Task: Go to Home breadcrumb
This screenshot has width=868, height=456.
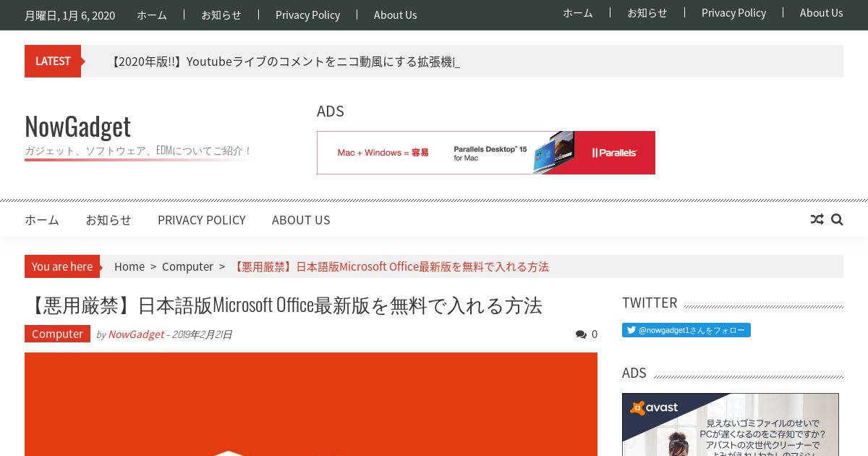Action: 129,266
